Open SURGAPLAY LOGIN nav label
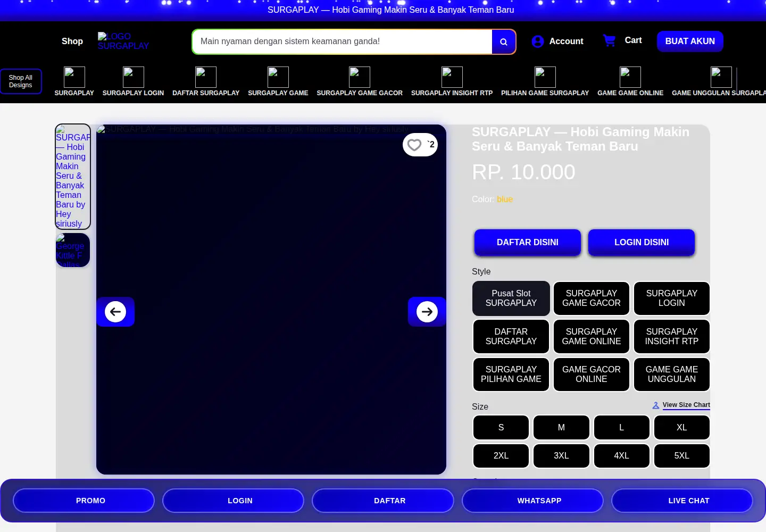Viewport: 766px width, 532px height. 134,93
